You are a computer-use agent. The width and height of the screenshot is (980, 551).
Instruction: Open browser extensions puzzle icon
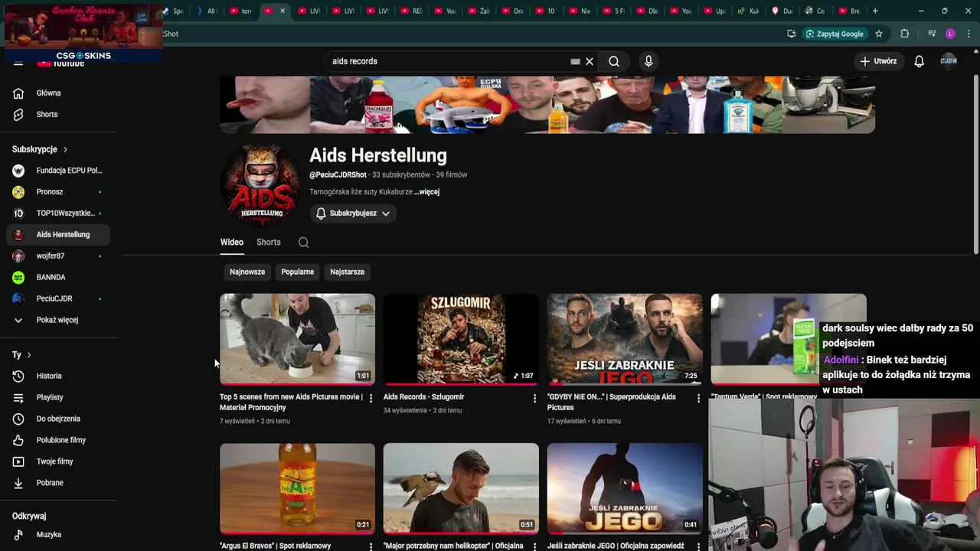[904, 34]
